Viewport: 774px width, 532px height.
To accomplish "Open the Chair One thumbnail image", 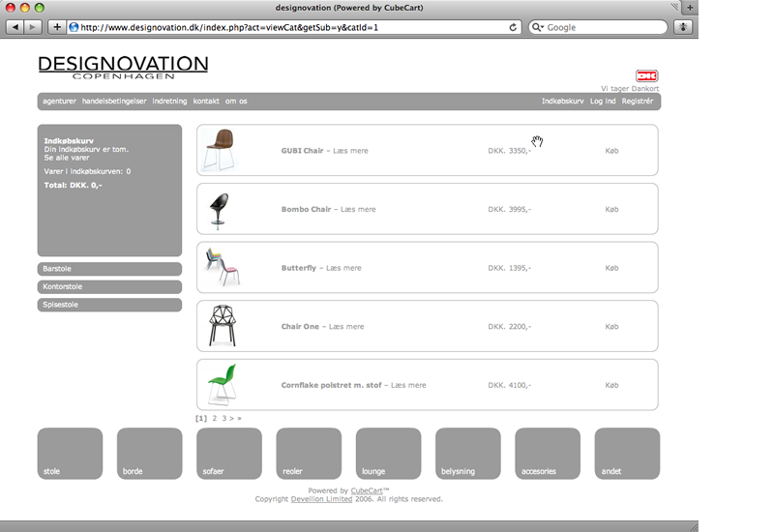I will pyautogui.click(x=223, y=326).
